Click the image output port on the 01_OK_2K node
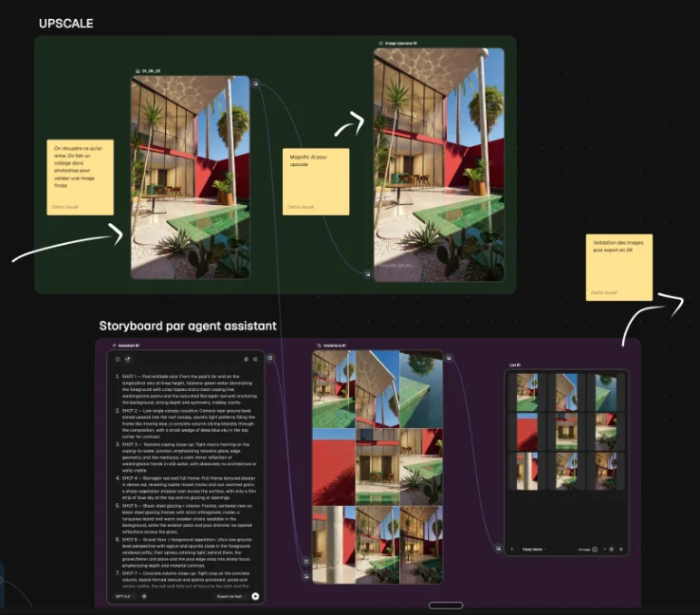The height and width of the screenshot is (615, 700). click(x=255, y=84)
